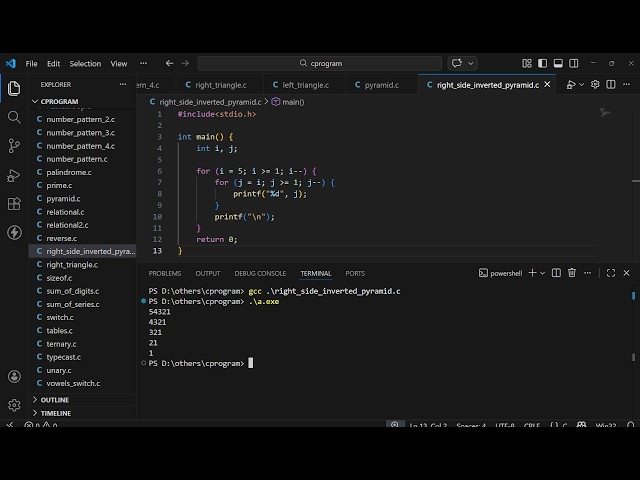The width and height of the screenshot is (640, 480).
Task: Open the Search view in activity bar
Action: pyautogui.click(x=14, y=117)
